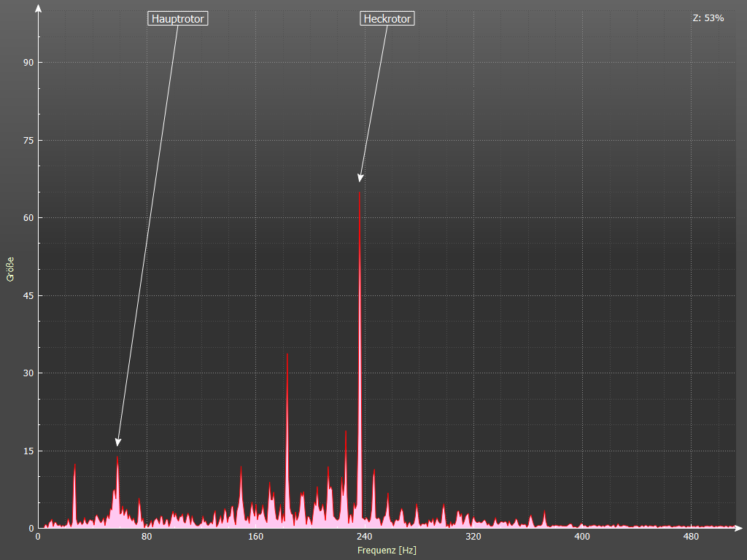The image size is (747, 560).
Task: Select the 75 tick on Größe axis
Action: [x=28, y=140]
